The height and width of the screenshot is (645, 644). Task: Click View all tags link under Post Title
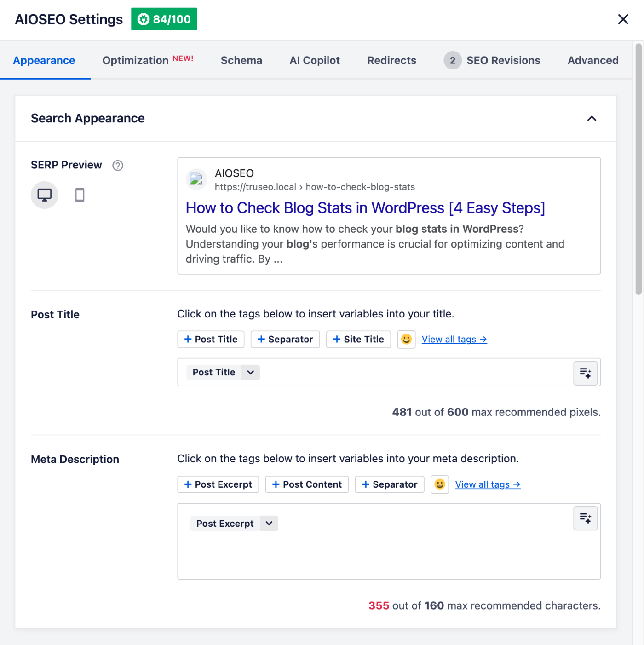pos(454,340)
